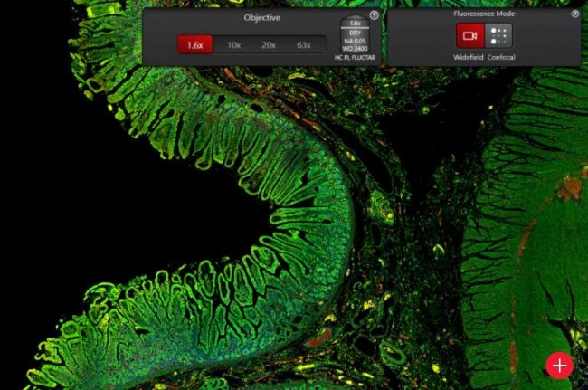Viewport: 588px width, 390px height.
Task: Click the objective lens illustration icon
Action: click(x=355, y=36)
